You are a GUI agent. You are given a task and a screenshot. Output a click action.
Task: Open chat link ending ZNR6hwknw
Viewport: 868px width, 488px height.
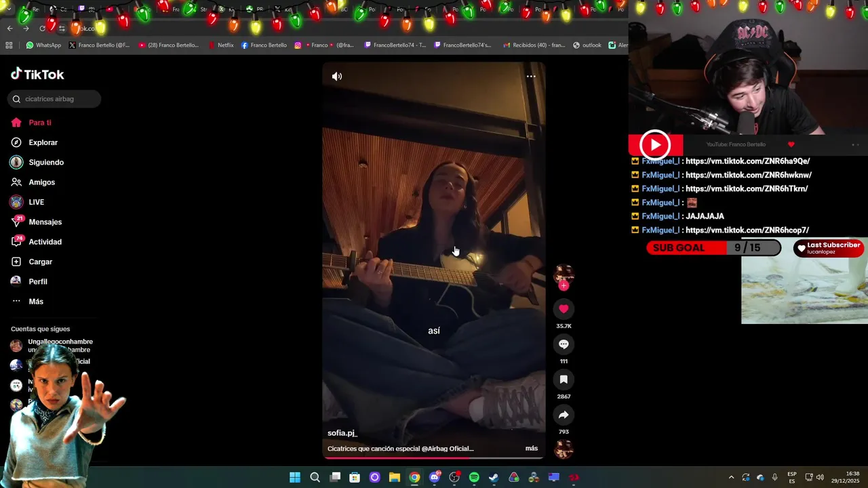749,175
